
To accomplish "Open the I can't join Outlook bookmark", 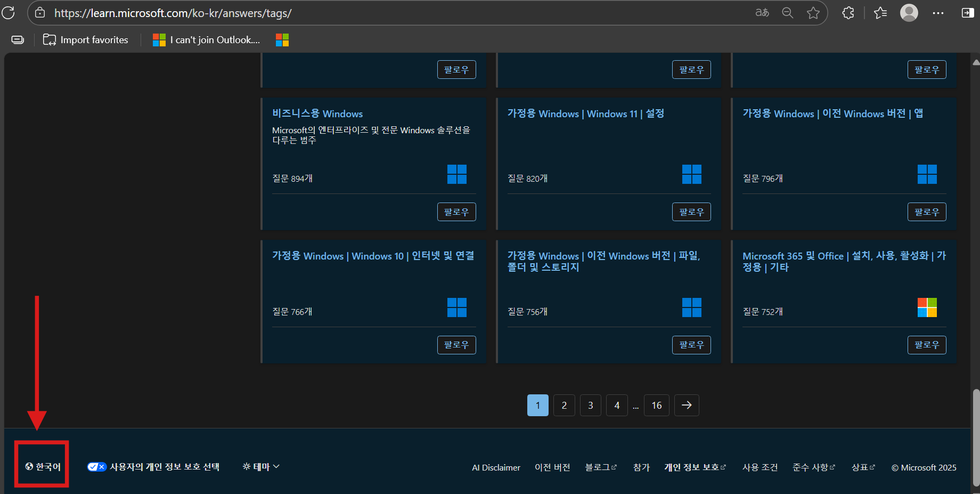I will coord(207,40).
